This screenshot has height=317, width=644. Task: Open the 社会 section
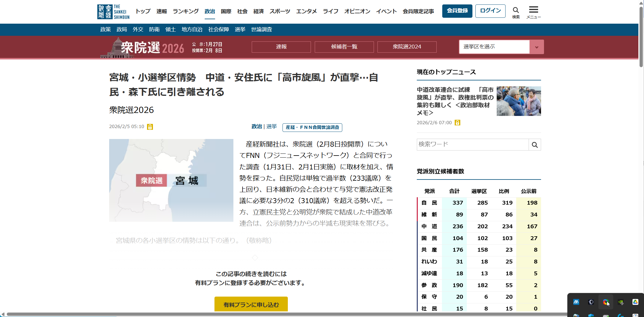click(242, 11)
